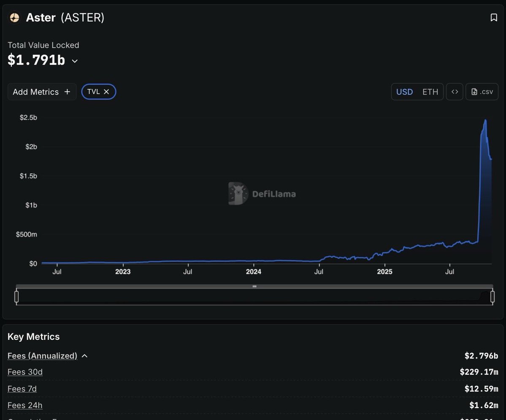The height and width of the screenshot is (420, 506).
Task: Click the center grip of the range bar
Action: click(x=254, y=286)
